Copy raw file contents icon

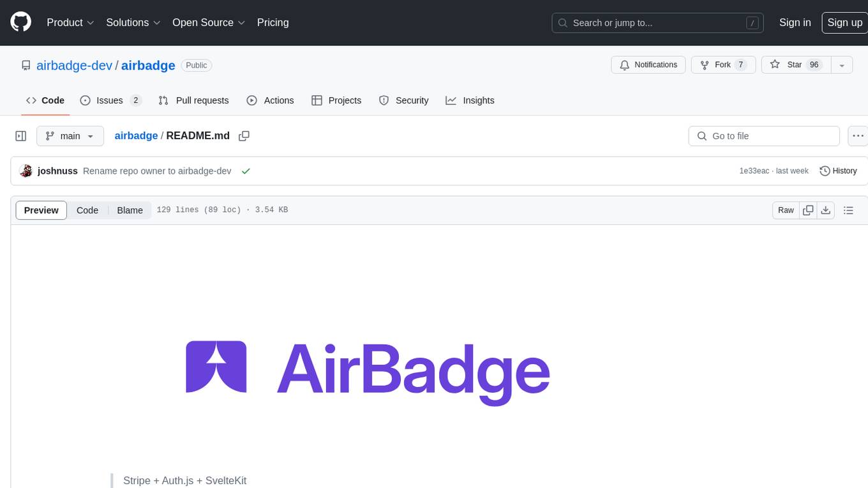[808, 210]
